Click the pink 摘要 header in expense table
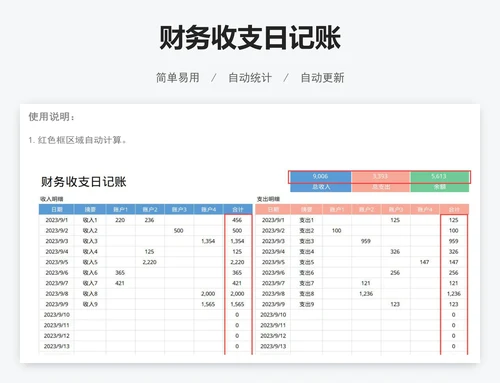The image size is (500, 383). pyautogui.click(x=306, y=209)
